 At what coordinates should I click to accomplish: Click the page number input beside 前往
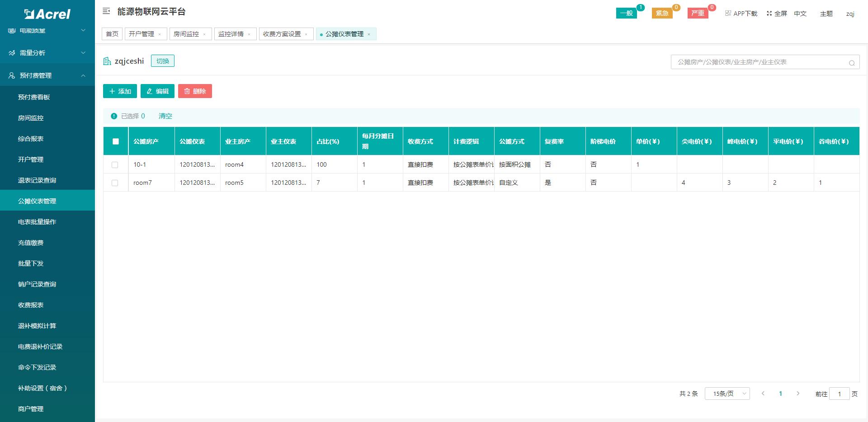840,394
